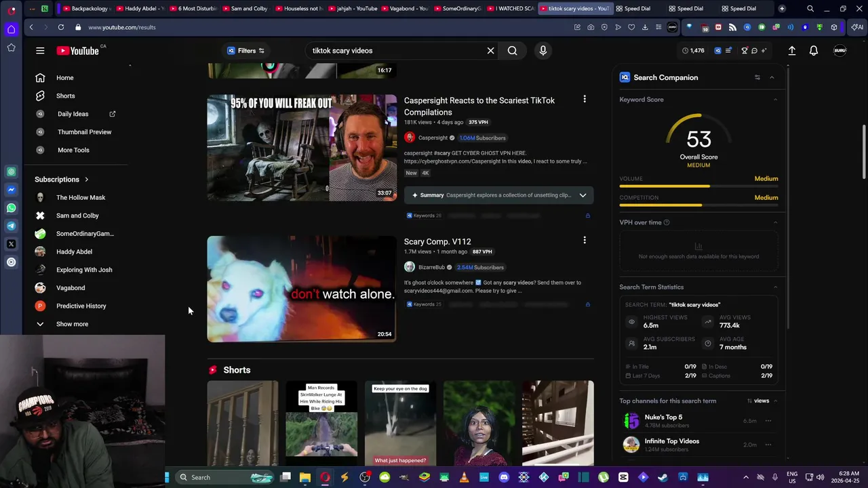Open Daily Ideas in the sidebar

coord(73,114)
